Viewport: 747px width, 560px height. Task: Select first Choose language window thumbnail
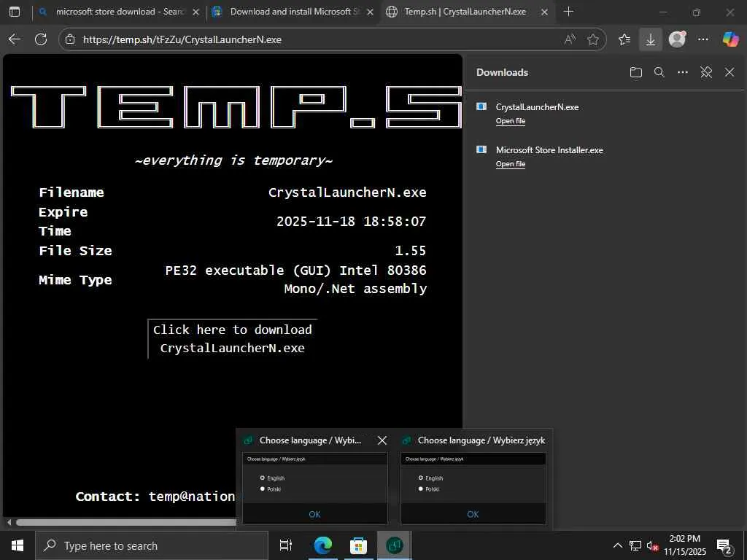point(315,488)
